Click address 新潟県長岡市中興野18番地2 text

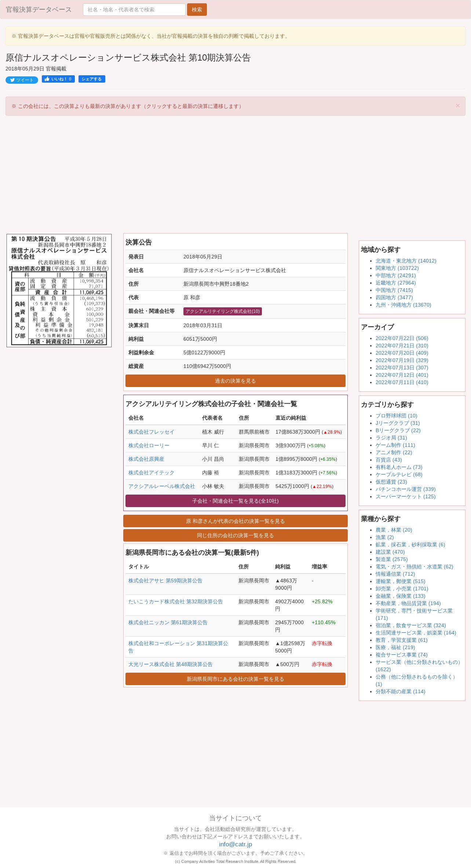tap(216, 284)
